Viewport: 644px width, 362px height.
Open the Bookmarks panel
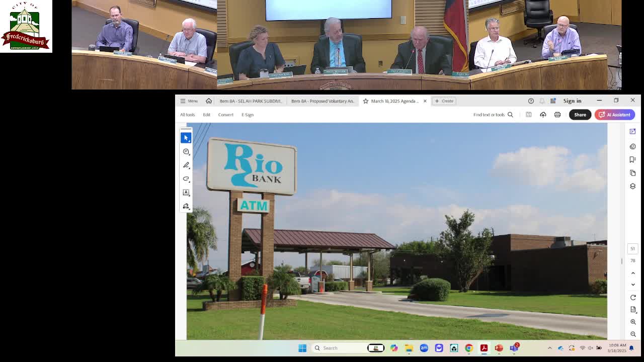(x=633, y=159)
